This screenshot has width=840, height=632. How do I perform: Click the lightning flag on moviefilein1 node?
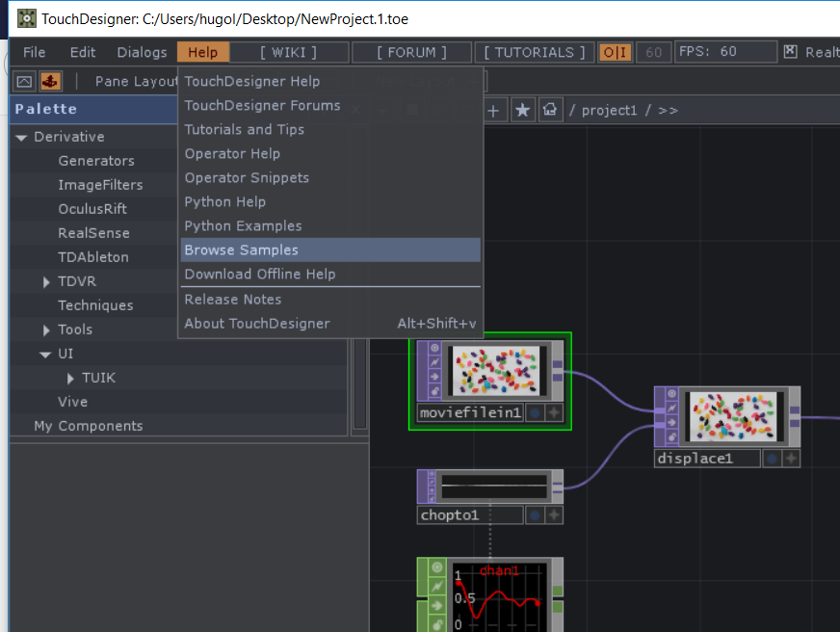pyautogui.click(x=435, y=362)
